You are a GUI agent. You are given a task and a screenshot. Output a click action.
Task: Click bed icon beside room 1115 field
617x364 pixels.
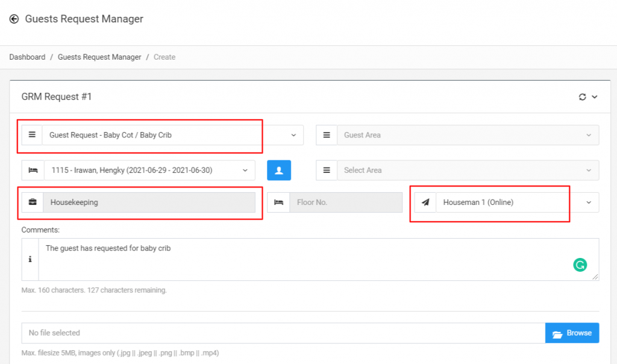tap(33, 171)
